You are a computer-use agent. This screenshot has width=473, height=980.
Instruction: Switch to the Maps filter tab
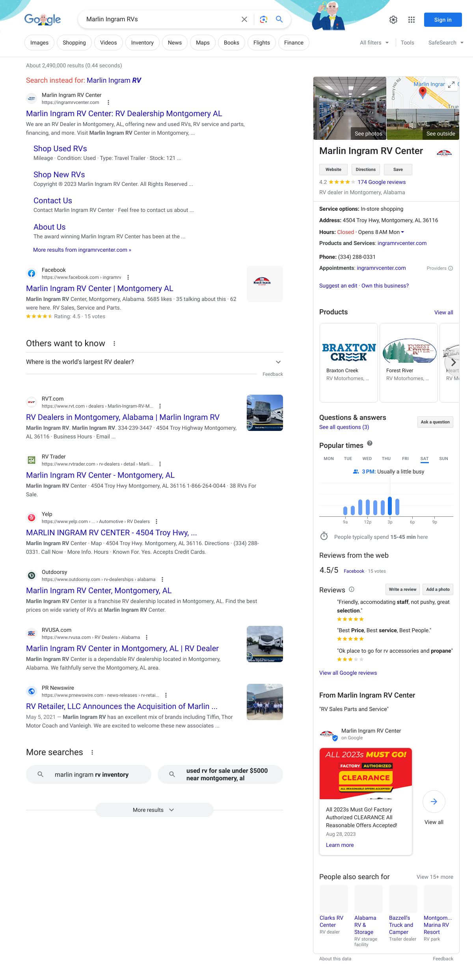click(x=203, y=43)
